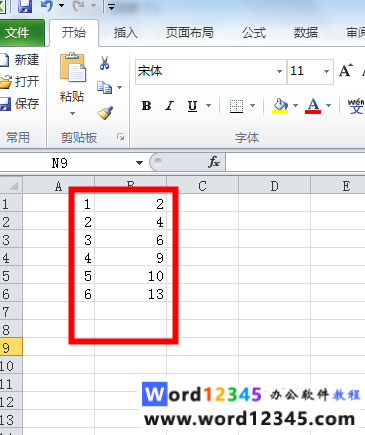Select the Format Painter brush icon
365x435 pixels.
tap(105, 113)
